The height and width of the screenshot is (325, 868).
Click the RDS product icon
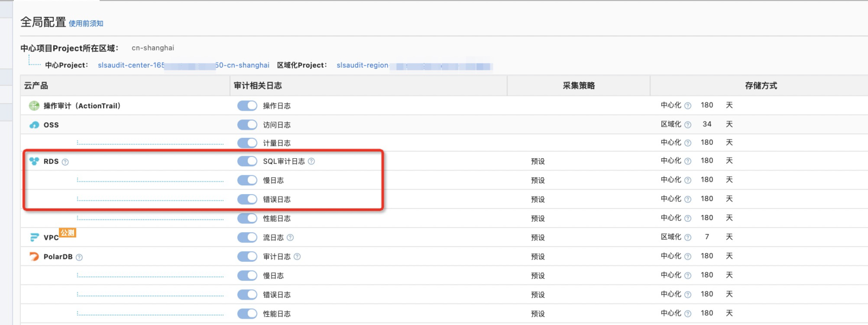(x=34, y=161)
